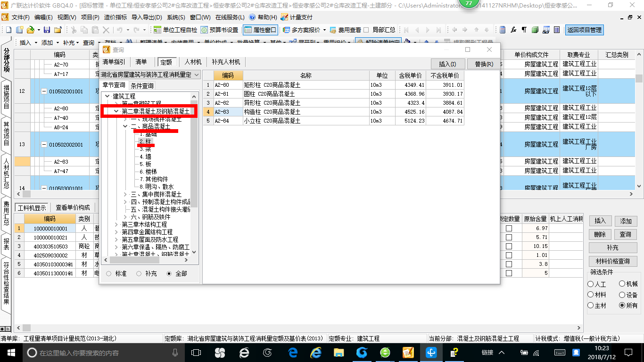
Task: Click 插入(I) button in query dialog
Action: click(x=447, y=64)
